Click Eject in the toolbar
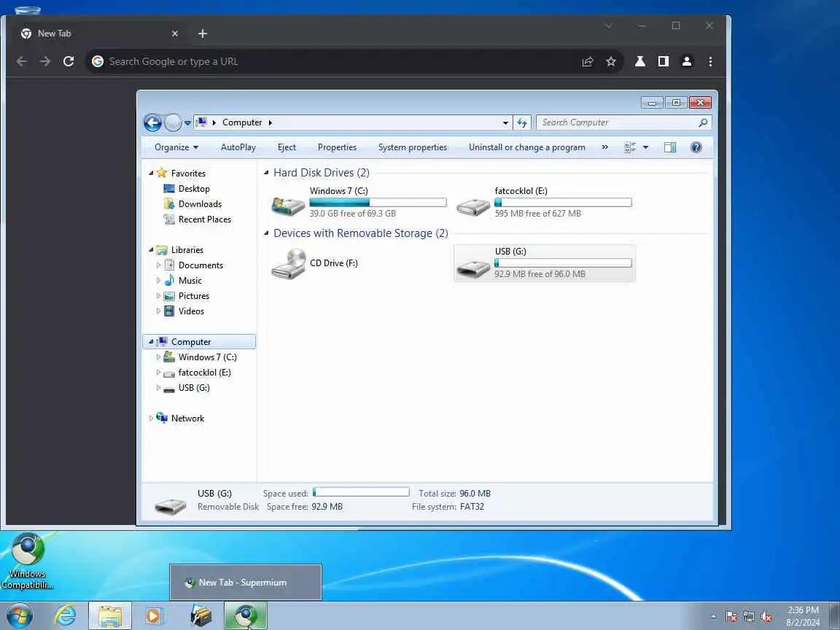The image size is (840, 630). pyautogui.click(x=287, y=147)
